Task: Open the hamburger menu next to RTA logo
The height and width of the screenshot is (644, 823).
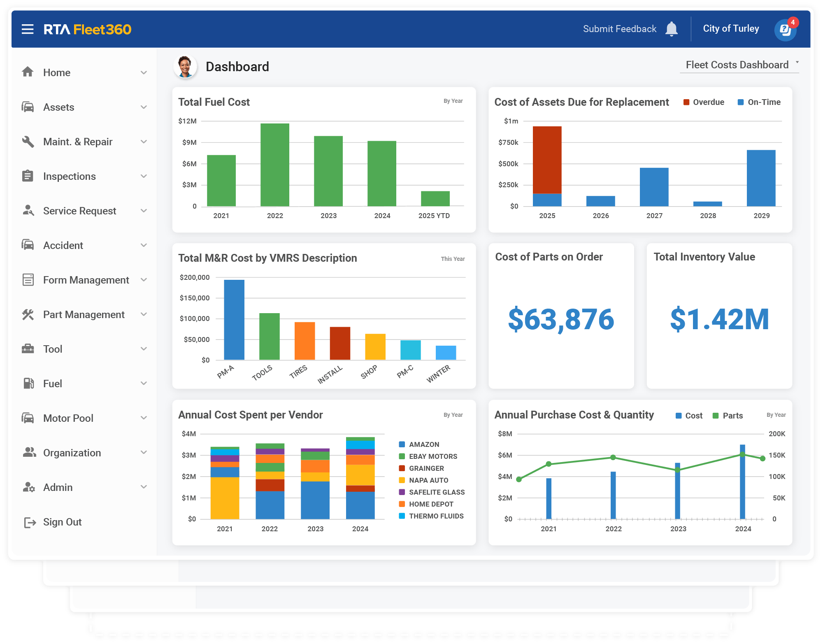Action: point(27,29)
